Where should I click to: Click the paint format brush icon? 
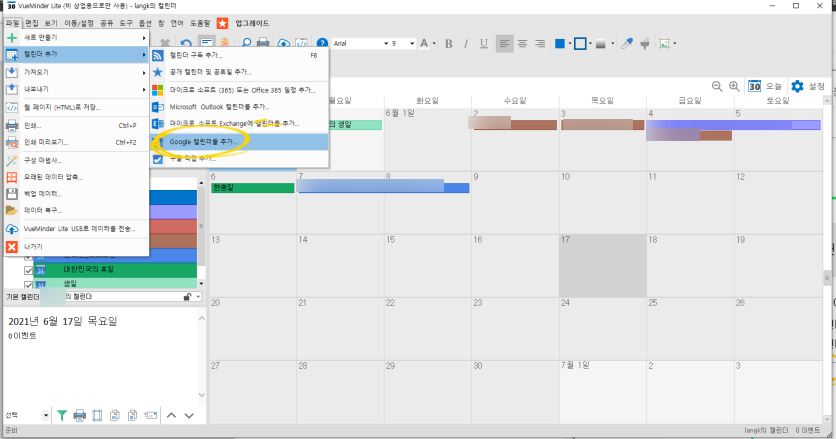(645, 44)
